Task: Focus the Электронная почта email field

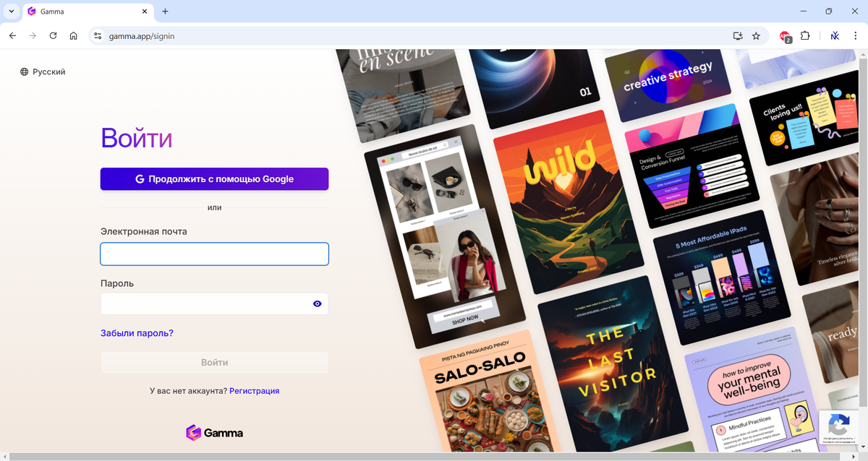Action: 214,254
